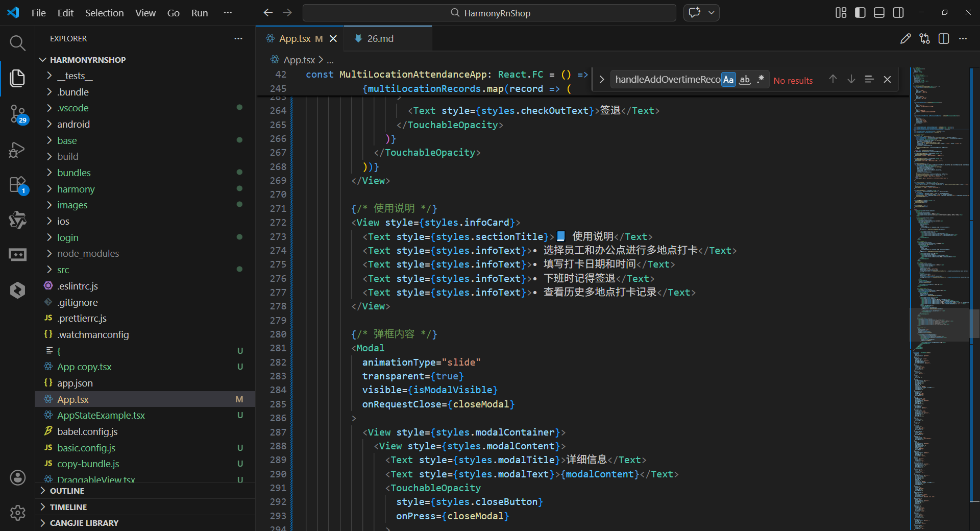Toggle Primary Side Bar visibility
Image resolution: width=980 pixels, height=531 pixels.
pyautogui.click(x=860, y=13)
